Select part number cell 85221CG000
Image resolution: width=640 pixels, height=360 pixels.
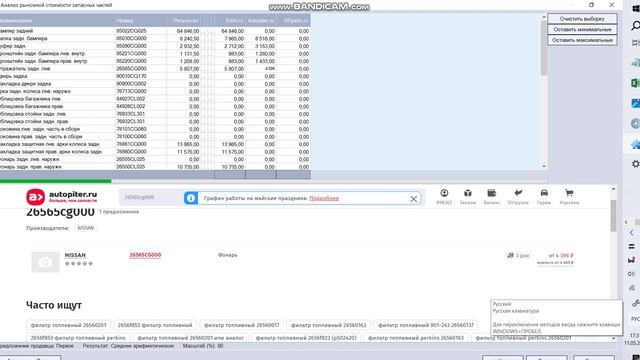point(140,53)
